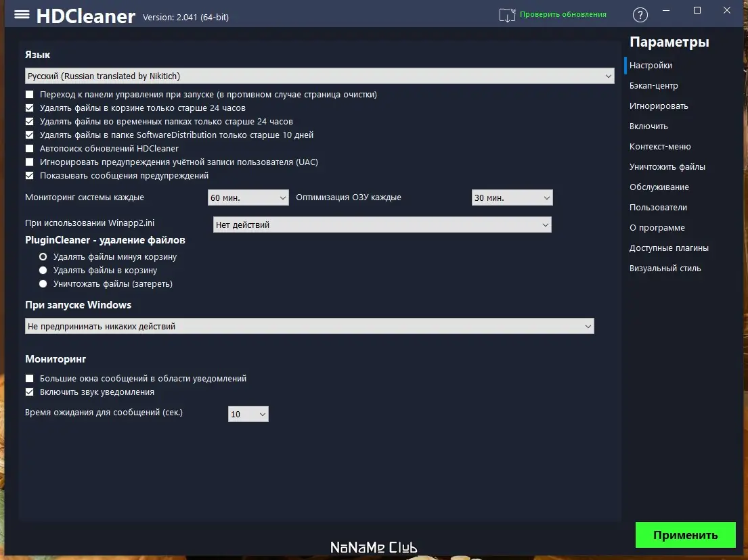
Task: Open Включить section
Action: [x=648, y=126]
